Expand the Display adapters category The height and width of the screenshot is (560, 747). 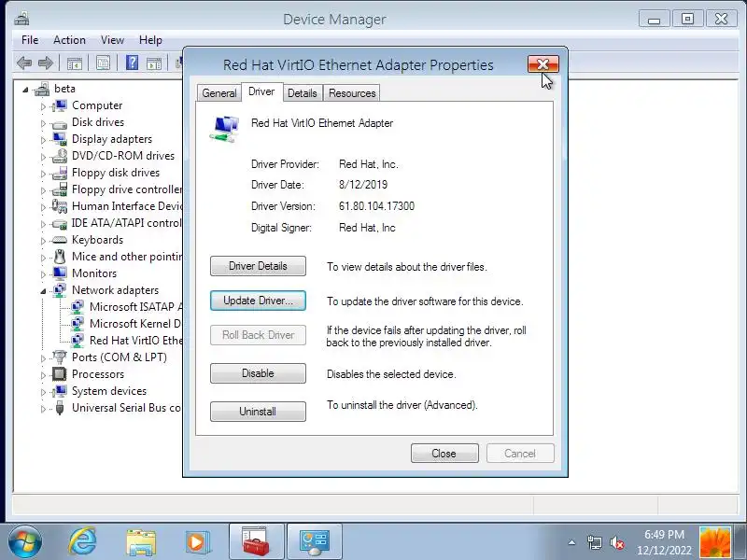click(x=43, y=140)
